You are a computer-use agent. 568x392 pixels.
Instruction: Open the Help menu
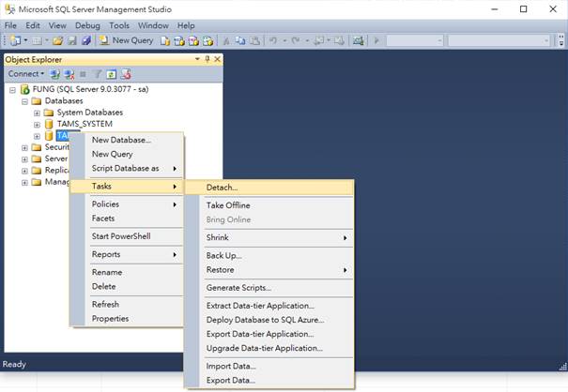point(186,25)
